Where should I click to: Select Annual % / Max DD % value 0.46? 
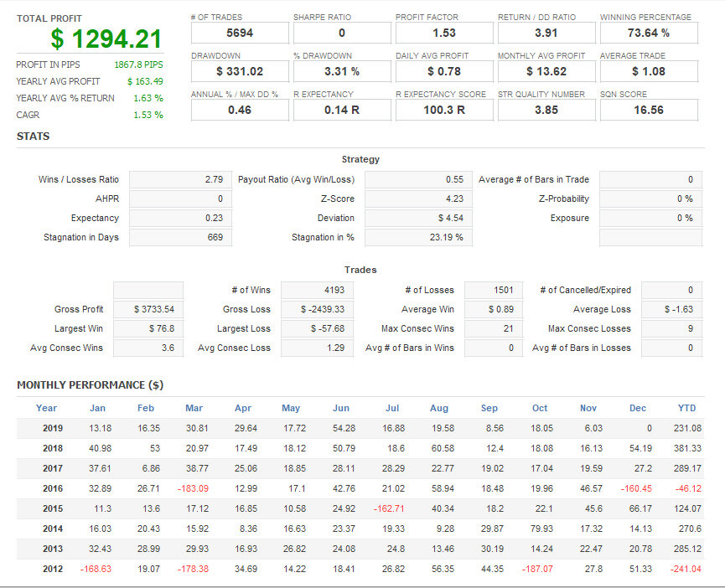pos(240,111)
